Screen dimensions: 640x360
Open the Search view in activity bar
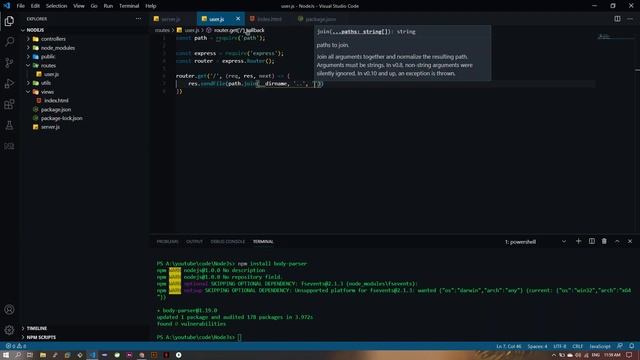click(x=9, y=42)
